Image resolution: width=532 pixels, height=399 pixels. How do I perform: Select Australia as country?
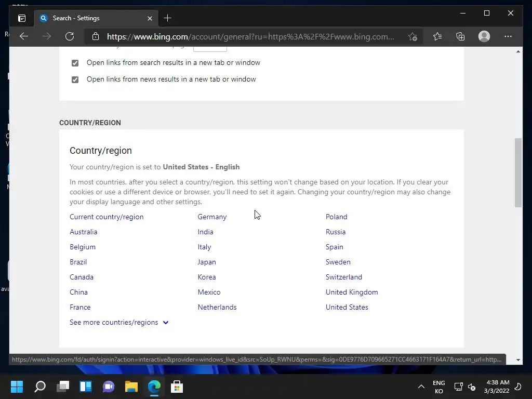click(x=84, y=232)
